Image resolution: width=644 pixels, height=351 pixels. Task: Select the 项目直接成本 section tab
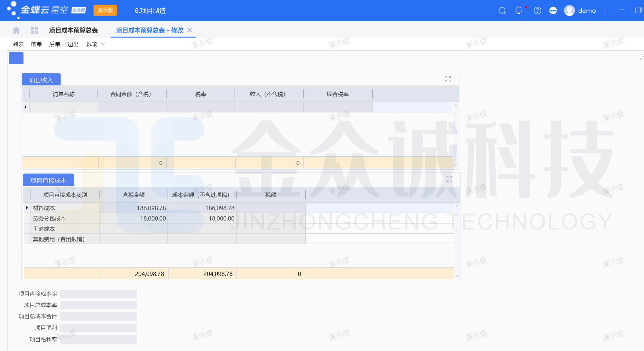(48, 180)
